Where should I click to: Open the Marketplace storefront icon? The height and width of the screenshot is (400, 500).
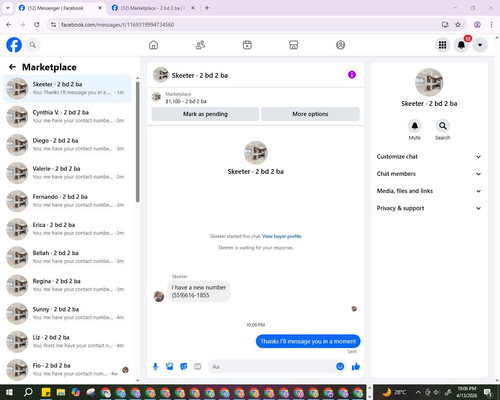[x=294, y=45]
